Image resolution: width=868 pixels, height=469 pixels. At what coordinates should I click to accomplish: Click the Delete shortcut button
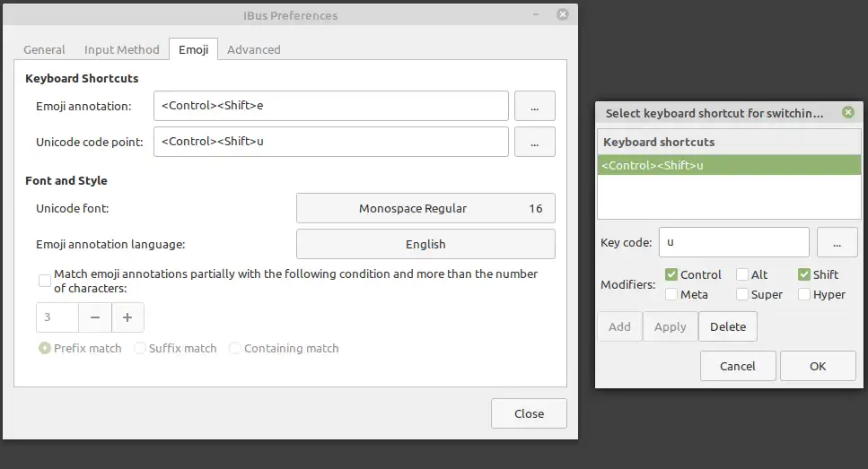pos(728,326)
